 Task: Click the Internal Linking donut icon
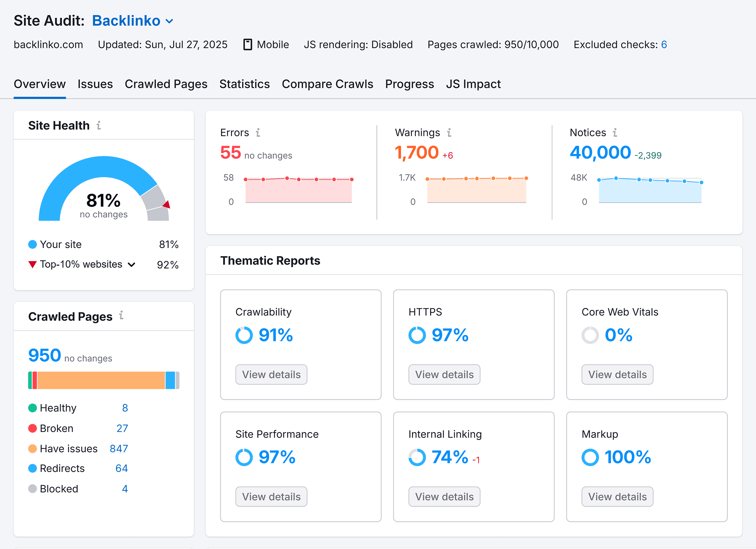tap(417, 457)
